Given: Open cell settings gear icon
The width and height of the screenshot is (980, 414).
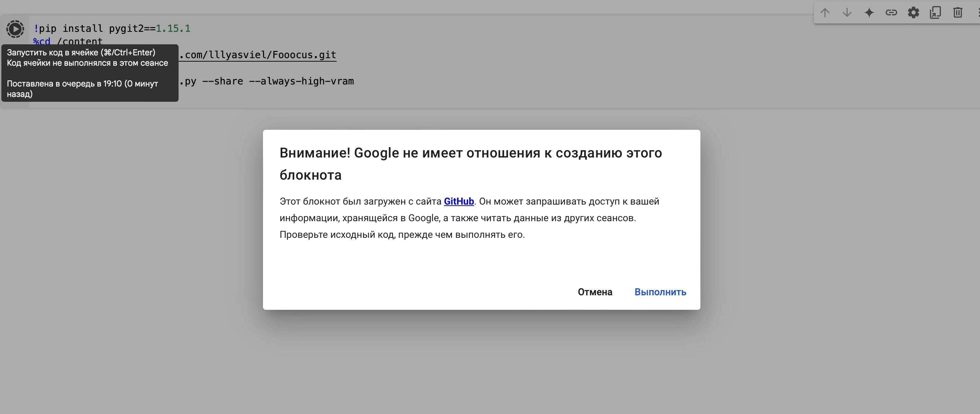Looking at the screenshot, I should tap(913, 12).
